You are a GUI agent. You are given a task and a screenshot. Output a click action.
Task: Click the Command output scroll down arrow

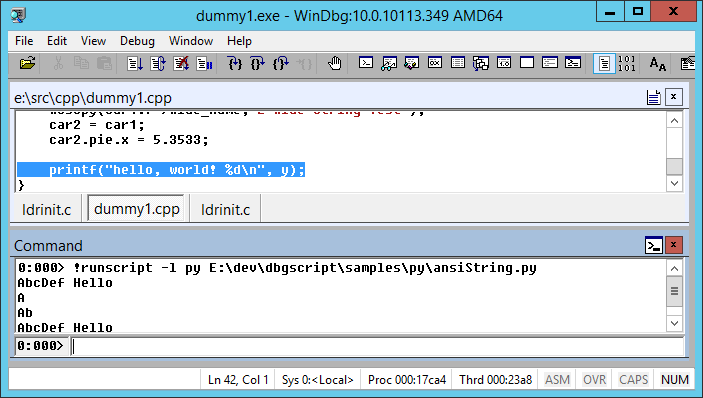coord(674,323)
